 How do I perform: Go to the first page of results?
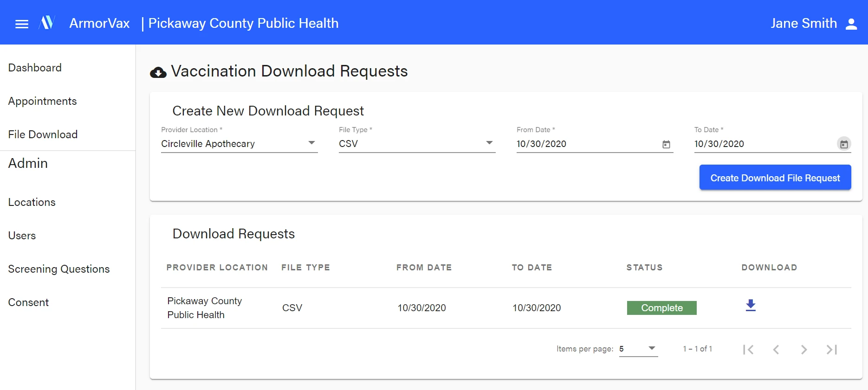pos(748,349)
